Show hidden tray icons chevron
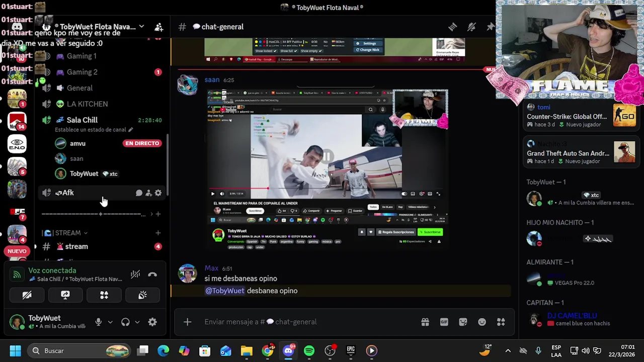The height and width of the screenshot is (362, 644). pyautogui.click(x=508, y=350)
